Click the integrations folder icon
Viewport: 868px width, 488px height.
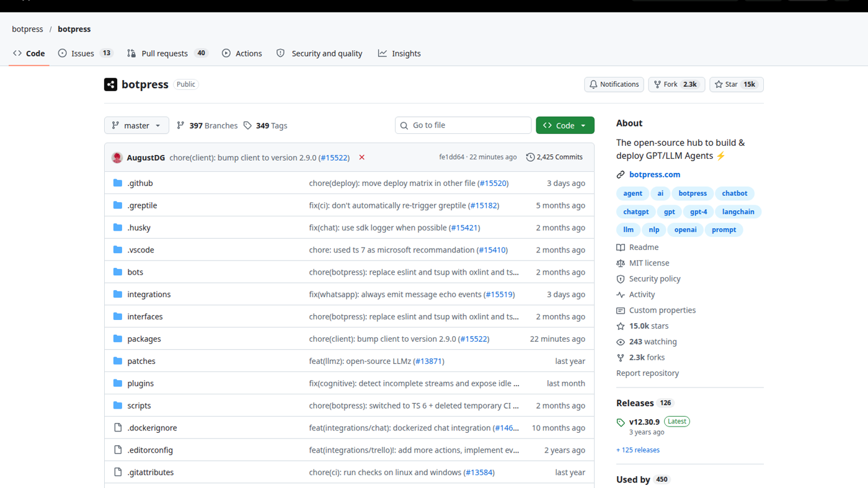tap(118, 294)
